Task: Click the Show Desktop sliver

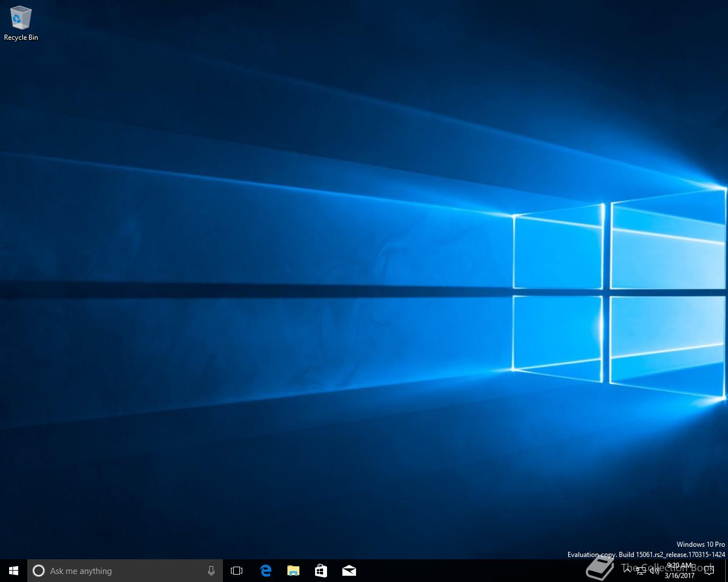Action: pos(726,571)
